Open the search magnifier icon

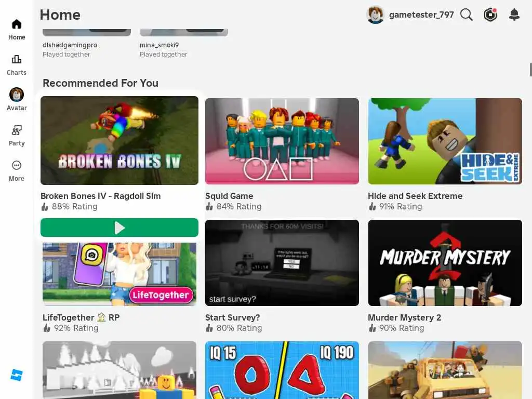pyautogui.click(x=467, y=15)
